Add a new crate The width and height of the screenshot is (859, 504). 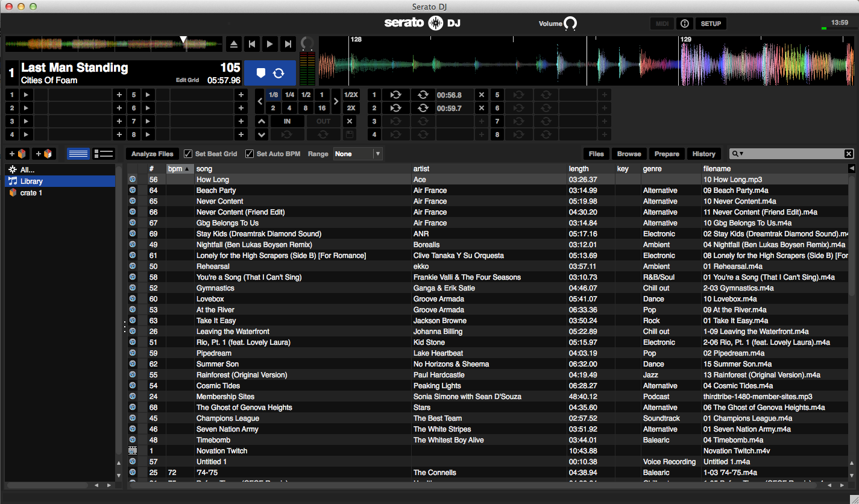[17, 154]
